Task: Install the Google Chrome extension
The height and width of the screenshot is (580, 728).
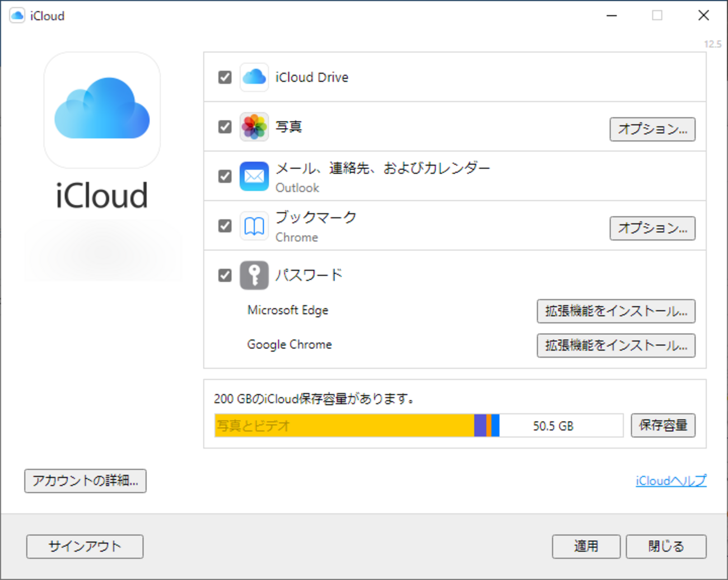Action: pyautogui.click(x=616, y=345)
